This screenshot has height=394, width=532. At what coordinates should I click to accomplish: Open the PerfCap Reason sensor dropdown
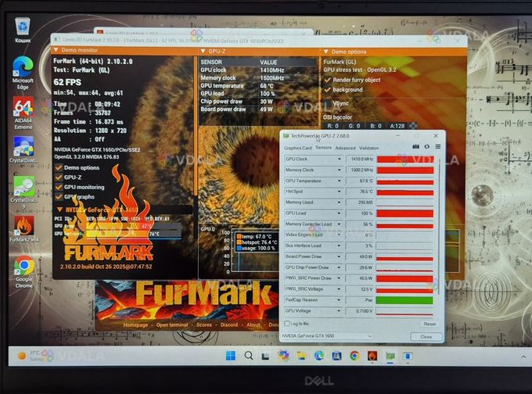point(339,299)
